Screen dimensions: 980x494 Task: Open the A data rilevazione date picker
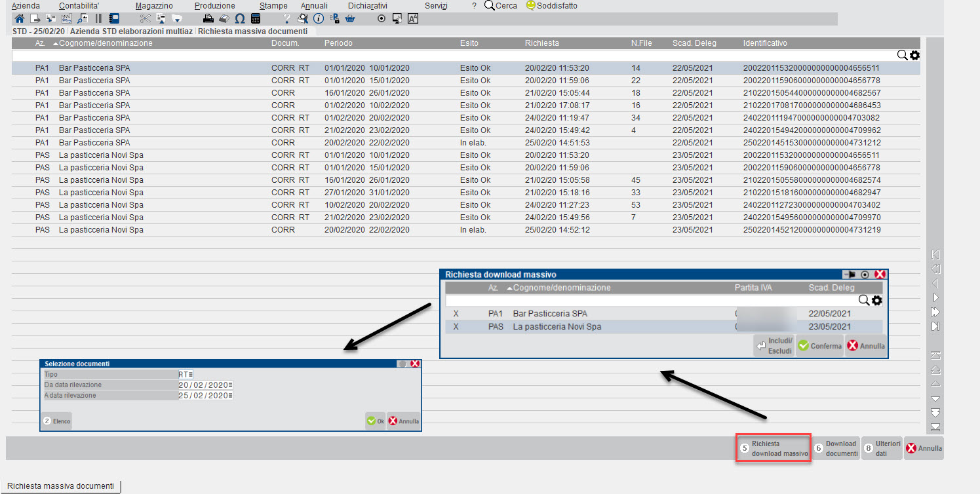click(x=230, y=396)
